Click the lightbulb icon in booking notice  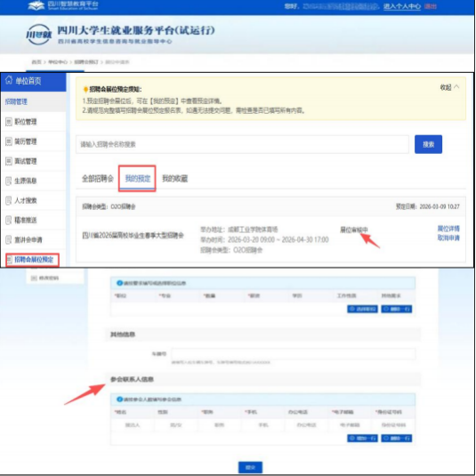coord(85,89)
